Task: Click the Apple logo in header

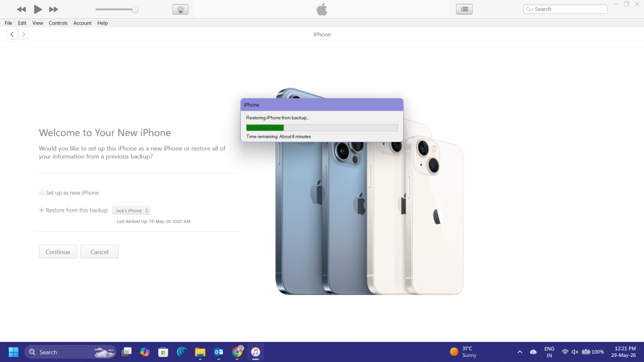Action: point(322,9)
